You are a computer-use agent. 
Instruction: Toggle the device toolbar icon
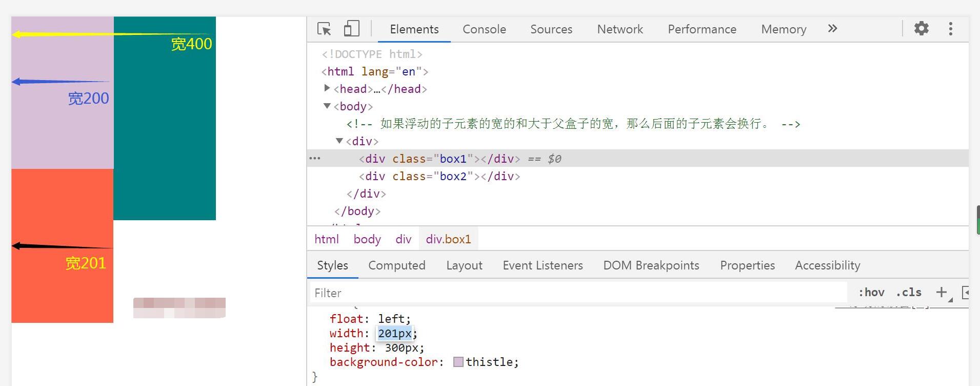click(x=351, y=29)
